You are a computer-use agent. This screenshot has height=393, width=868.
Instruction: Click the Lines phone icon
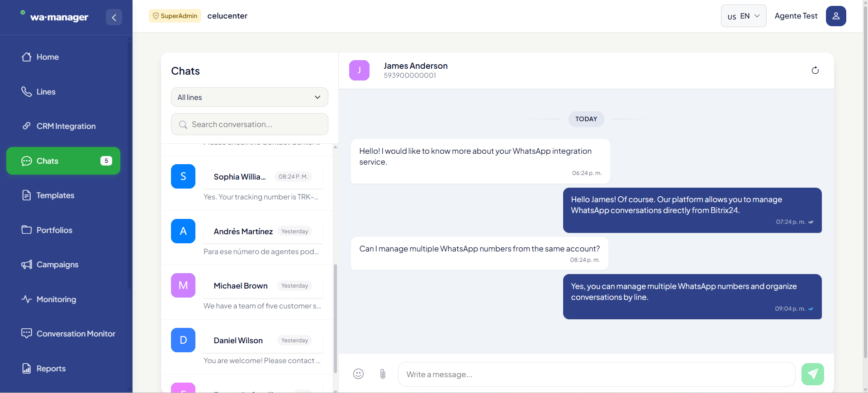point(27,92)
